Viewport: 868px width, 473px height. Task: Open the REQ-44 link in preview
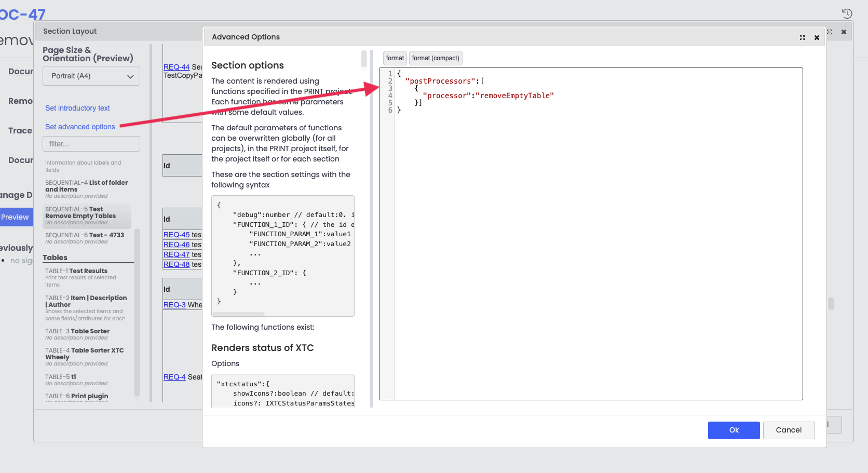click(x=177, y=67)
